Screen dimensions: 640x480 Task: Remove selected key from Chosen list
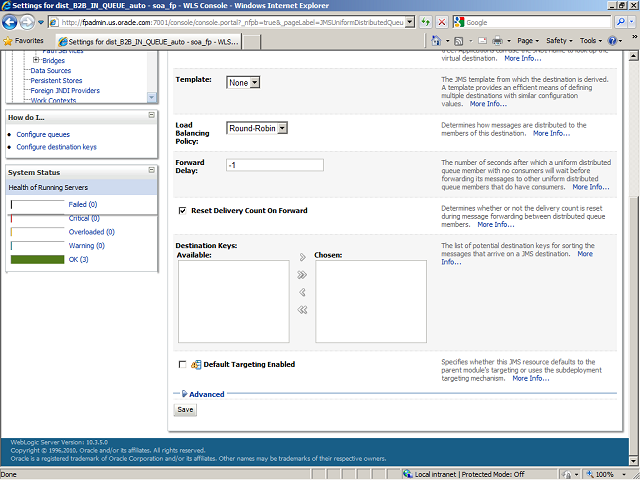[x=302, y=292]
